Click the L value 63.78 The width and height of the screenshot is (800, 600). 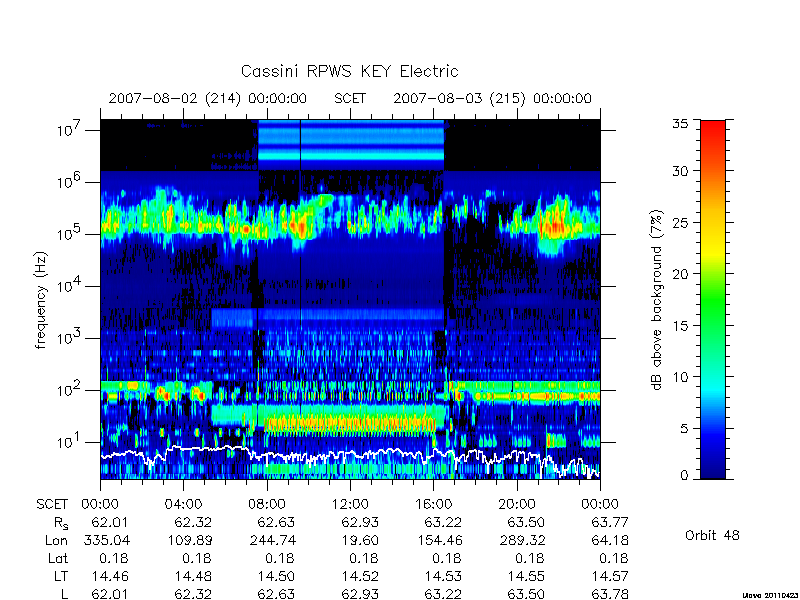[610, 594]
